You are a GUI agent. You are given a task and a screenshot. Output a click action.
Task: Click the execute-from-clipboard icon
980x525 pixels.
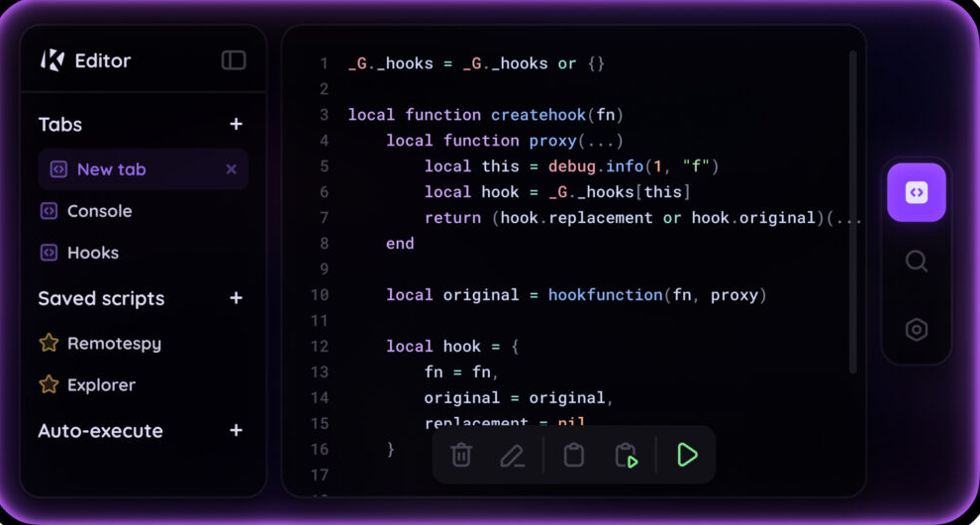tap(626, 455)
